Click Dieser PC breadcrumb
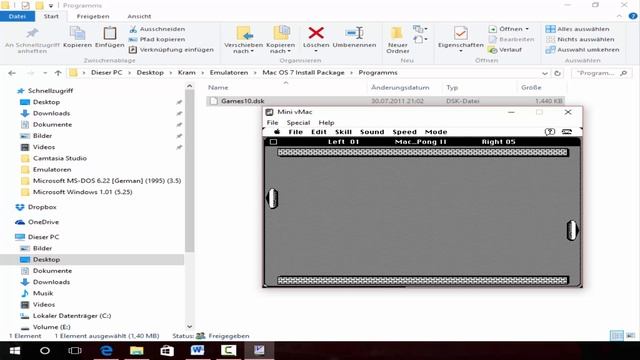 [107, 72]
